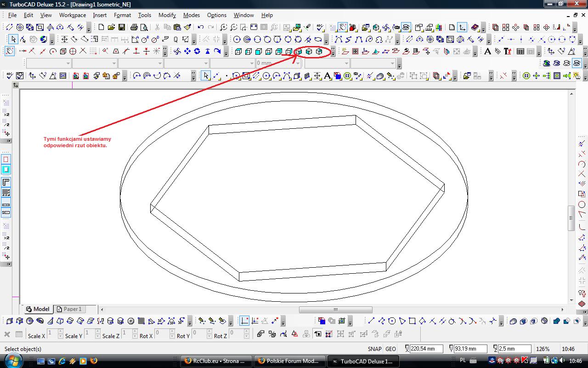Viewport: 588px width, 368px height.
Task: Select the Text tool (large A icon)
Action: 487,52
